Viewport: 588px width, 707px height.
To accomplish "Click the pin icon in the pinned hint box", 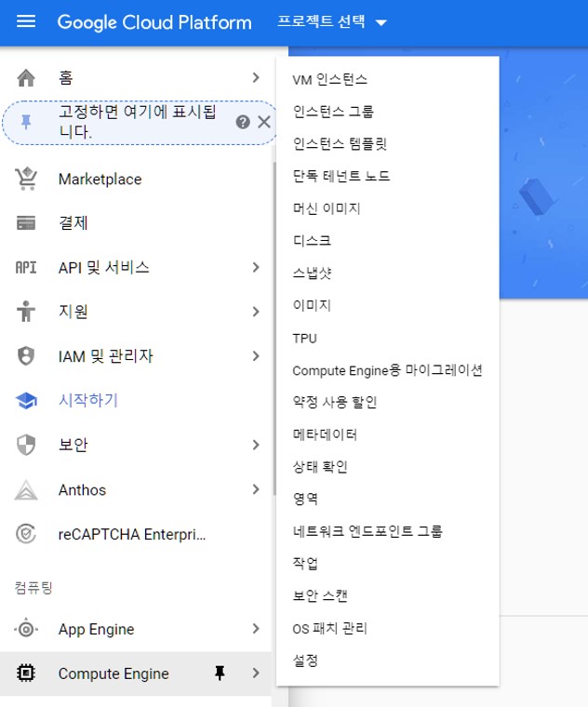I will [26, 122].
